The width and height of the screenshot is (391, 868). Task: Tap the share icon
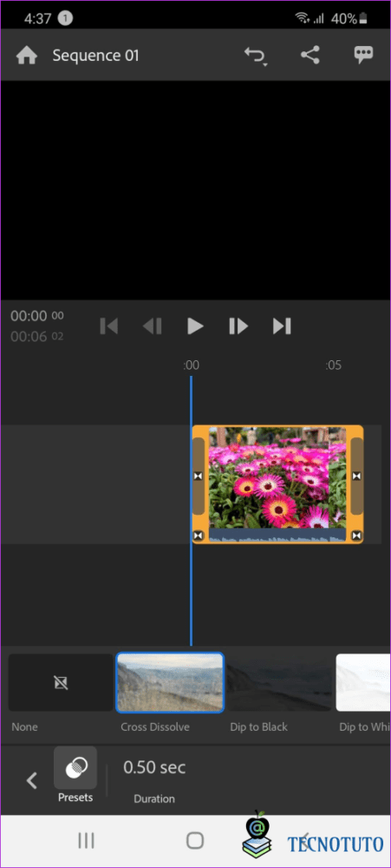pyautogui.click(x=310, y=55)
